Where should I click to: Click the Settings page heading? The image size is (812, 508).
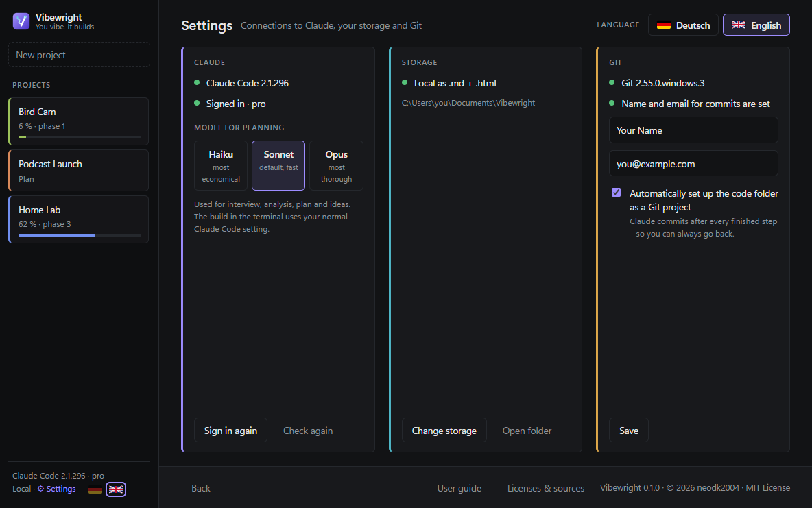(x=206, y=25)
